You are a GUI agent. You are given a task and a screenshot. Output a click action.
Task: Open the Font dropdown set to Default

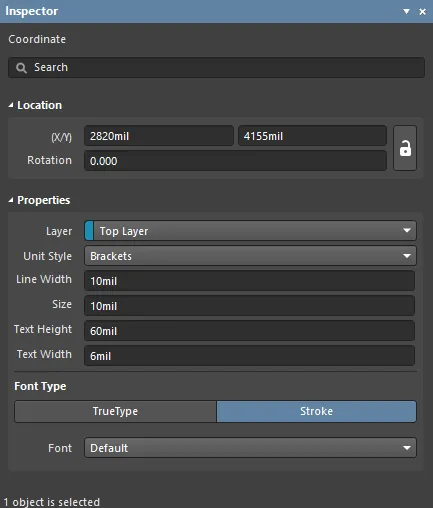pyautogui.click(x=250, y=448)
